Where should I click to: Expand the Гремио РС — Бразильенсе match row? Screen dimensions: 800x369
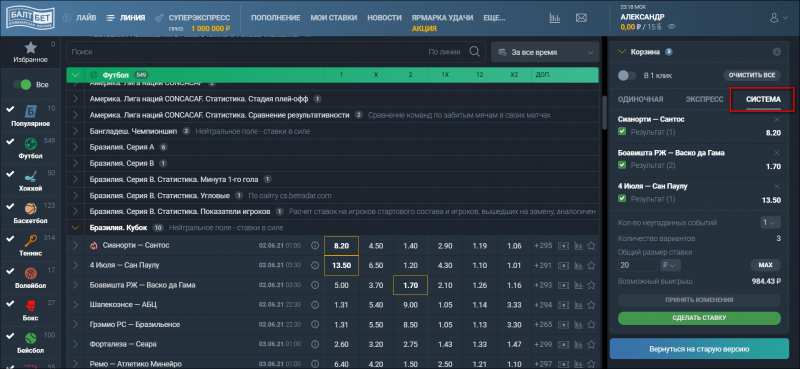coord(76,325)
